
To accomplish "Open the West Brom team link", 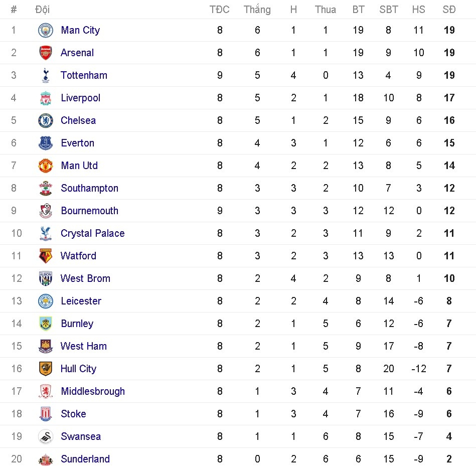I will click(85, 278).
